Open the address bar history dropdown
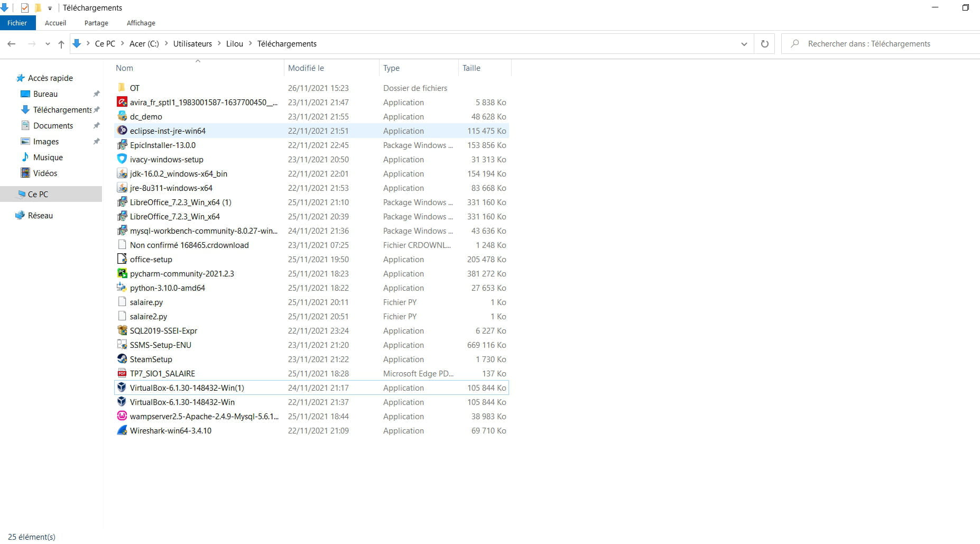The height and width of the screenshot is (544, 980). pyautogui.click(x=744, y=44)
